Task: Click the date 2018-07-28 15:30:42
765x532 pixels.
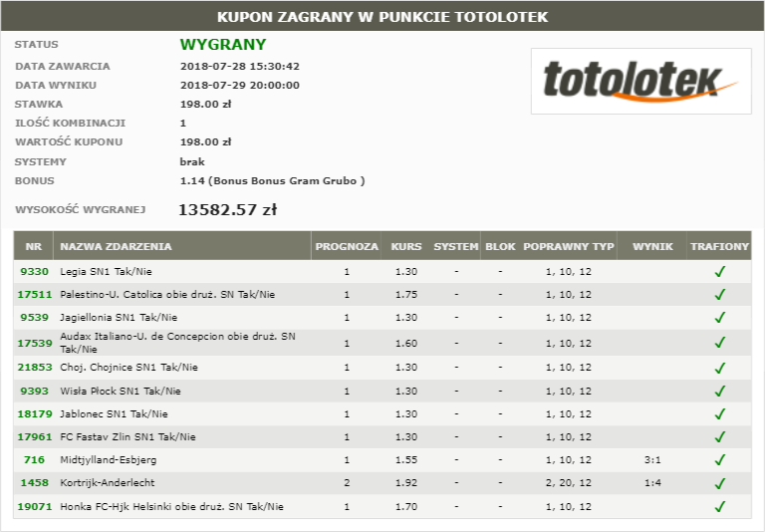Action: pos(239,67)
